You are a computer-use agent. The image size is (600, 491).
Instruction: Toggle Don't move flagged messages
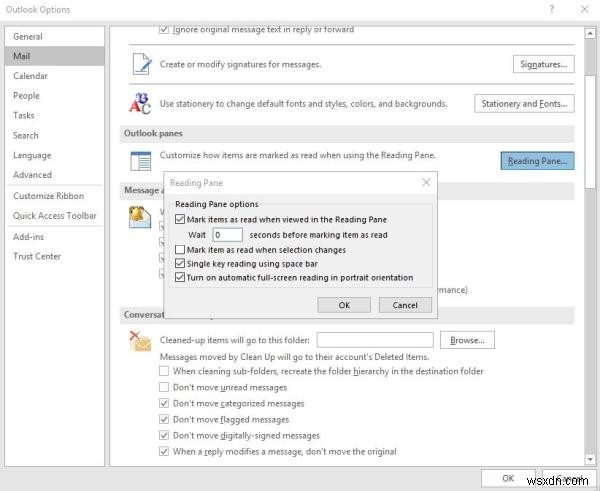tap(164, 419)
